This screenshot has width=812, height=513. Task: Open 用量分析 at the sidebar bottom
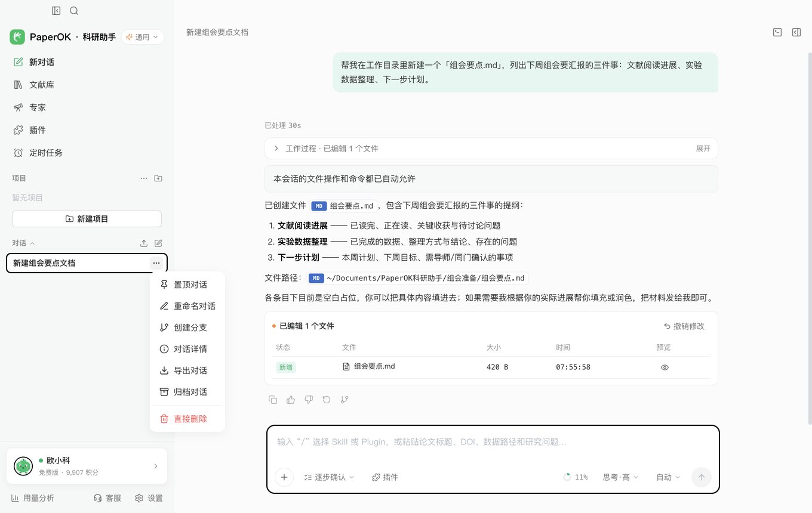tap(33, 498)
